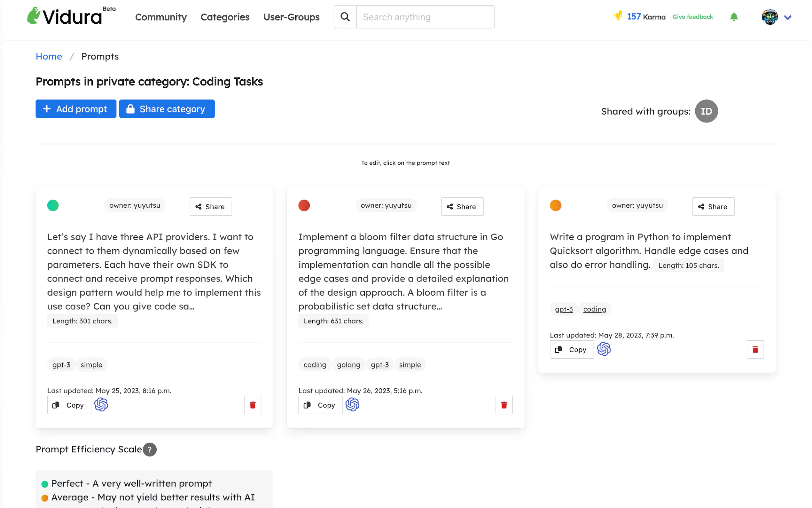Image resolution: width=812 pixels, height=508 pixels.
Task: Expand the user profile dropdown chevron
Action: coord(787,18)
